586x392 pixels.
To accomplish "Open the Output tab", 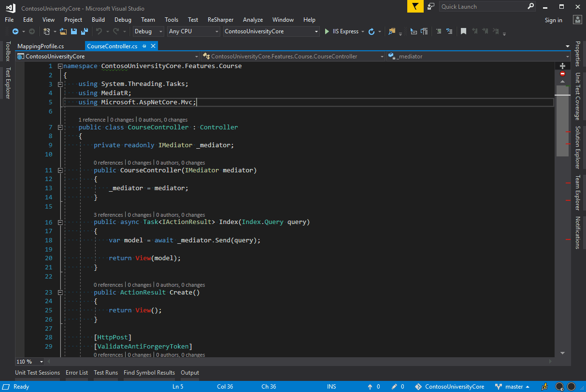I will click(190, 373).
